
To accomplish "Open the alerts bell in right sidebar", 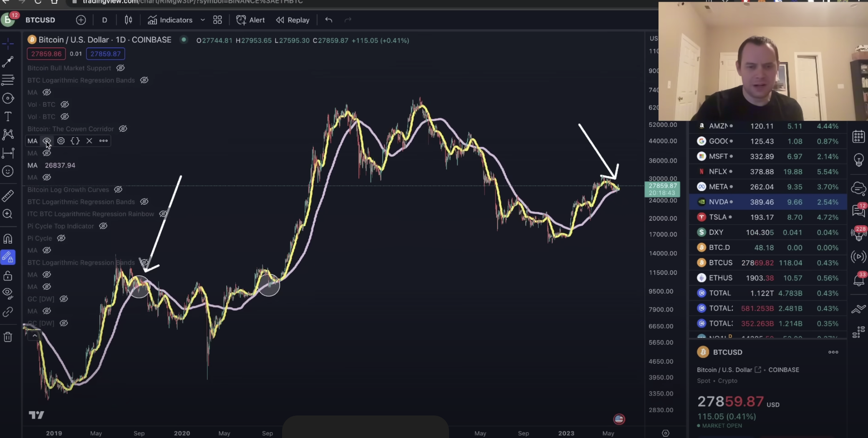I will 858,280.
